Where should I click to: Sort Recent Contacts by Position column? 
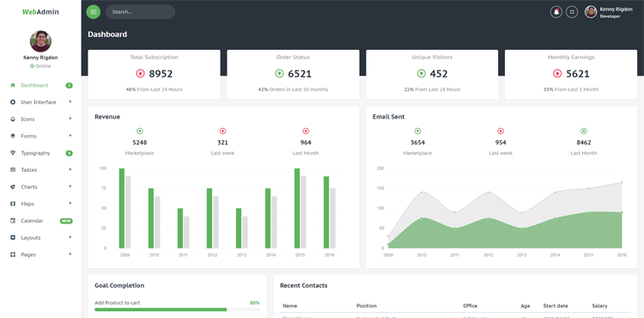tap(367, 306)
